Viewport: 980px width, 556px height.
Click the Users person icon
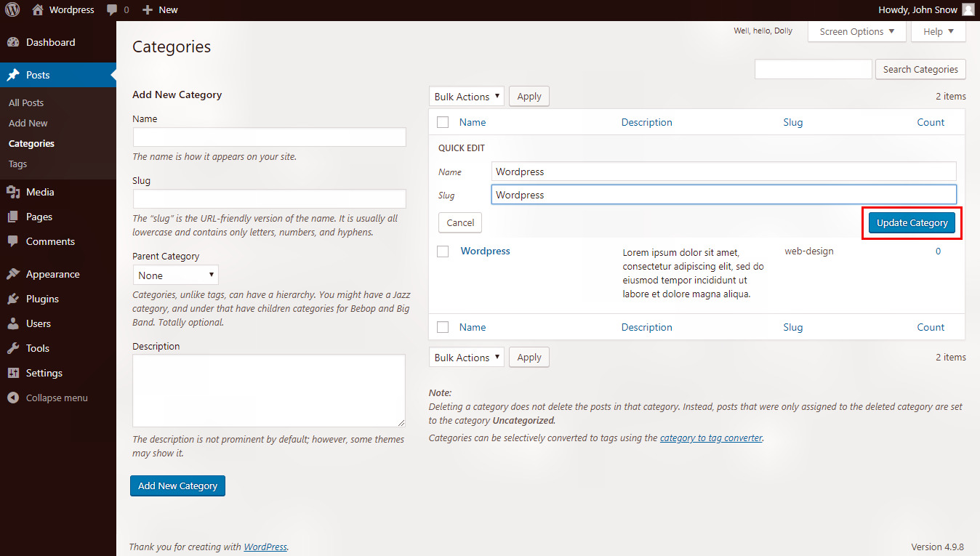(x=13, y=323)
